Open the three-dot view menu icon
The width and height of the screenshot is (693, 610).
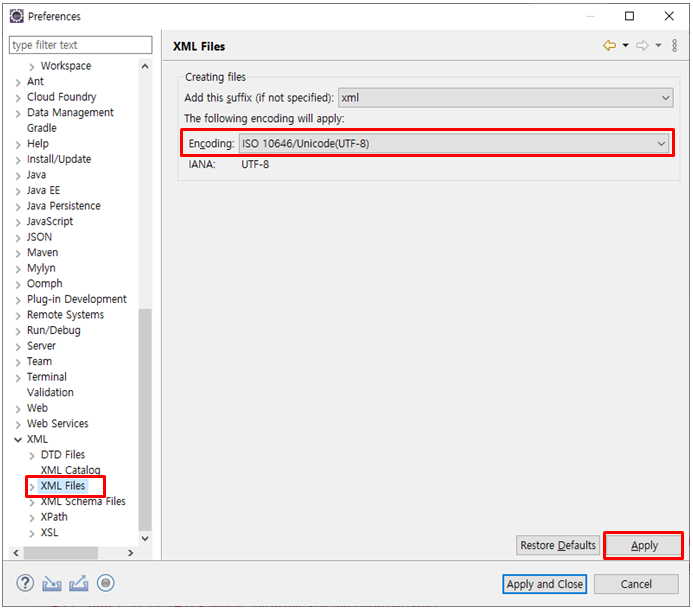click(674, 46)
